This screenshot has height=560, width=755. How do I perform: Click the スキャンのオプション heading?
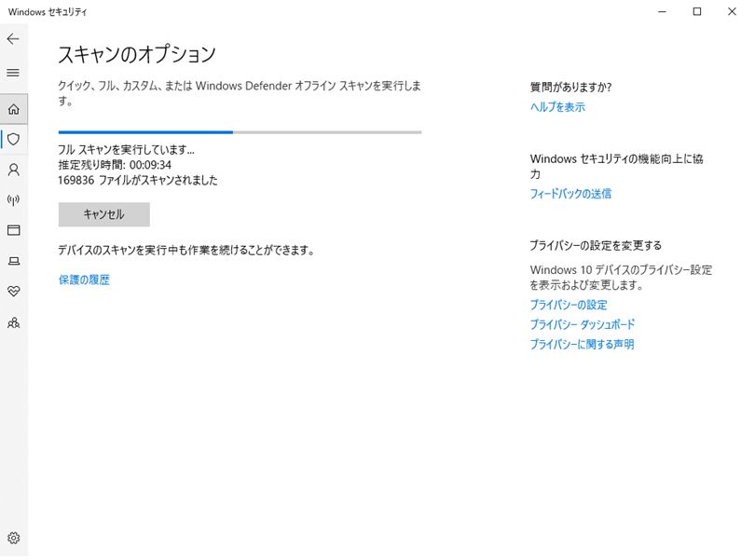click(x=137, y=54)
